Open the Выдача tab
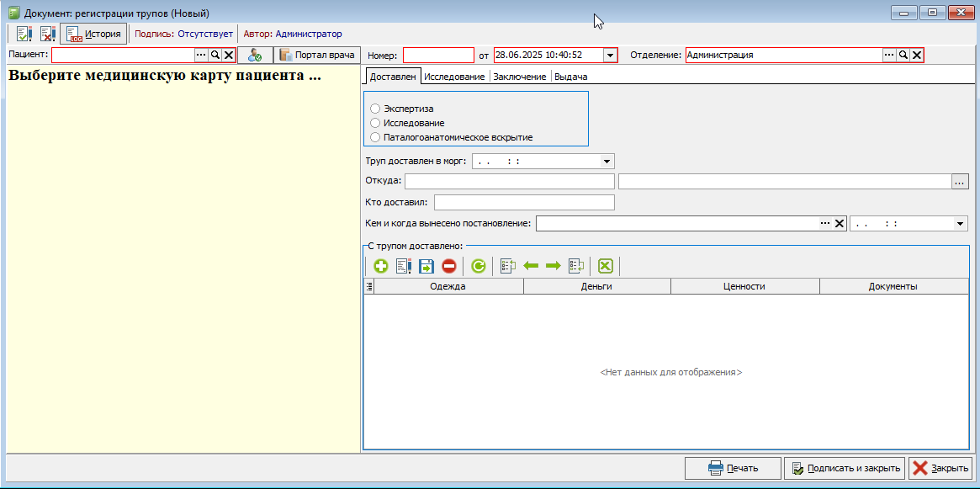Image resolution: width=980 pixels, height=489 pixels. point(570,77)
